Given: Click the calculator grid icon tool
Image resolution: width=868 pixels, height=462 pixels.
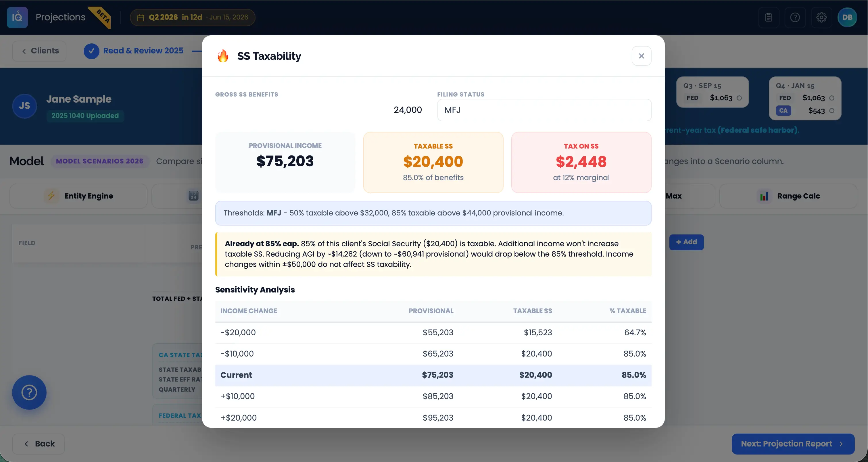Looking at the screenshot, I should pyautogui.click(x=193, y=196).
